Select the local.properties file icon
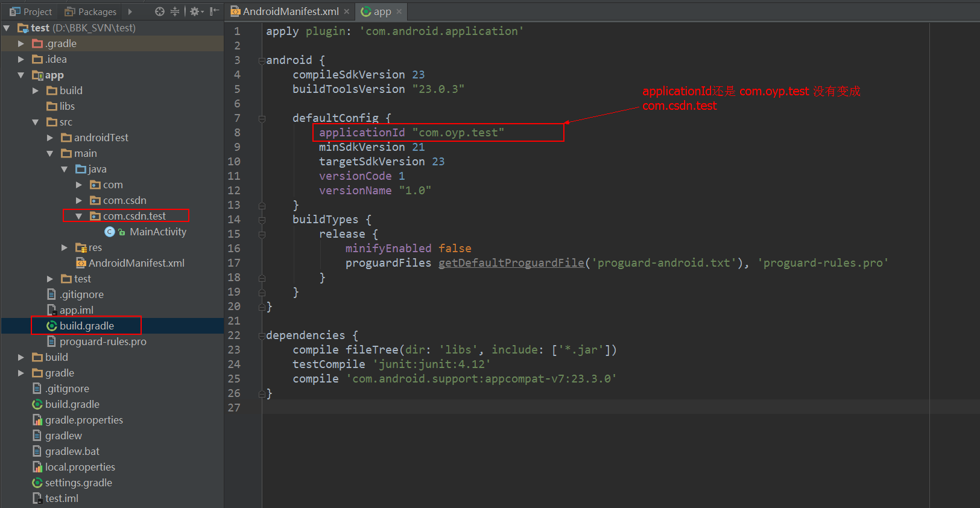The image size is (980, 508). click(x=37, y=467)
